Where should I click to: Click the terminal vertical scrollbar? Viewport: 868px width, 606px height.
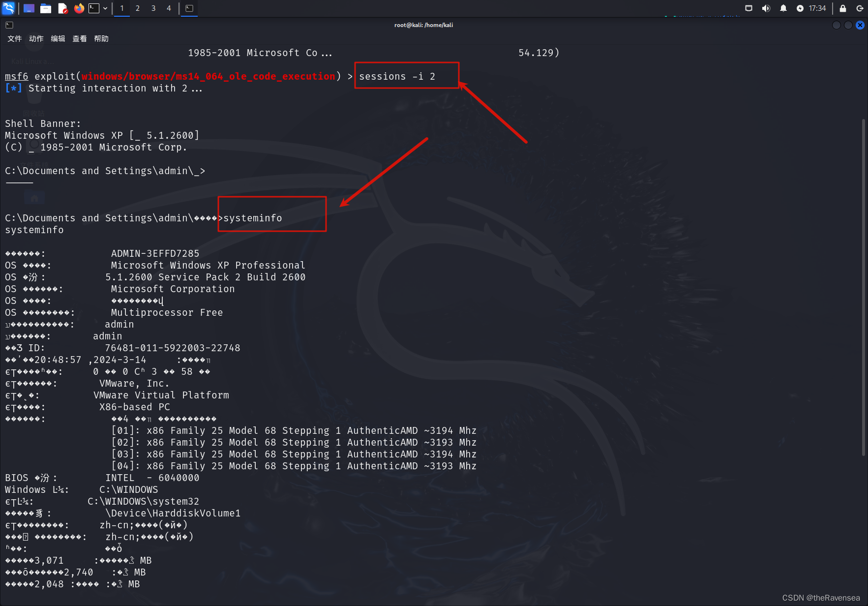[864, 287]
